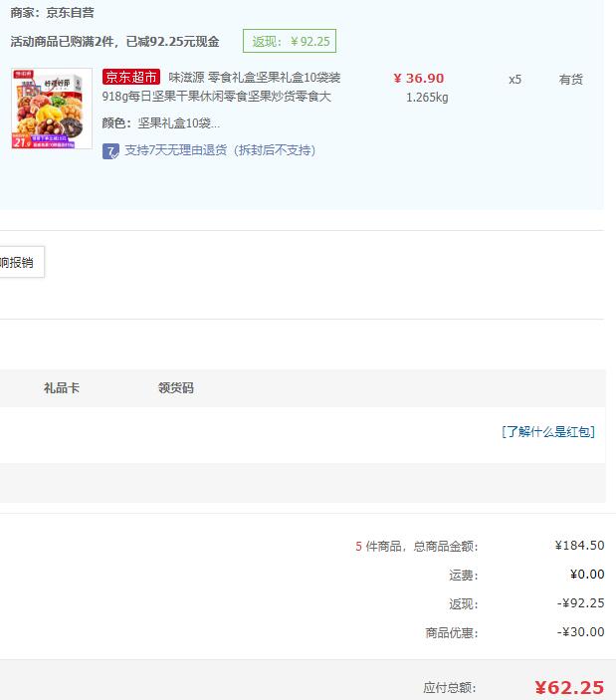This screenshot has width=616, height=700.
Task: Open the nut gift box product thumbnail
Action: tap(52, 109)
